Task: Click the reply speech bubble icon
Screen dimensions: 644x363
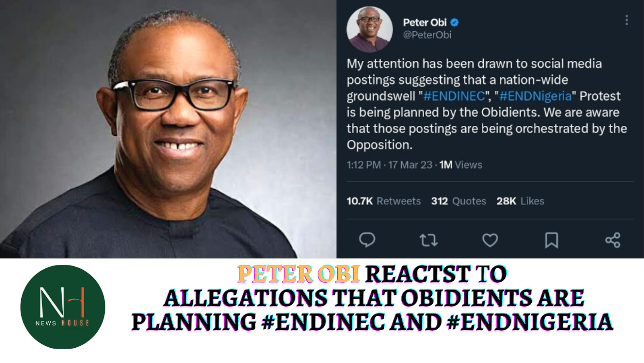Action: [x=367, y=240]
